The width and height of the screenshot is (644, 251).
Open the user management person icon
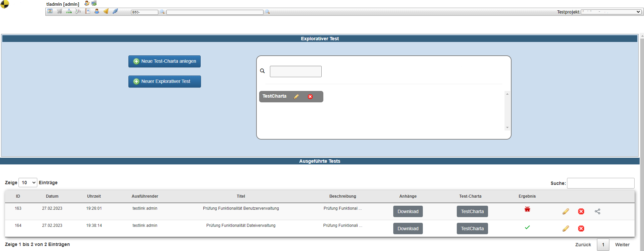[97, 11]
